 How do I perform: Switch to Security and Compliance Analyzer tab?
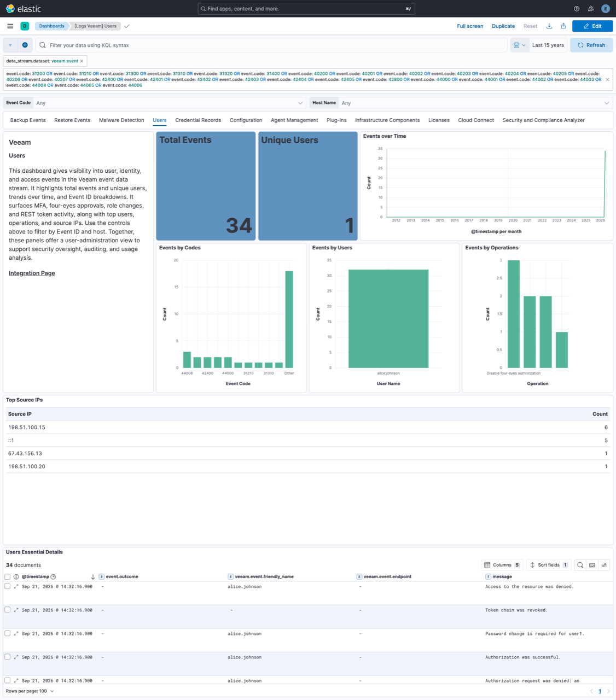tap(544, 120)
